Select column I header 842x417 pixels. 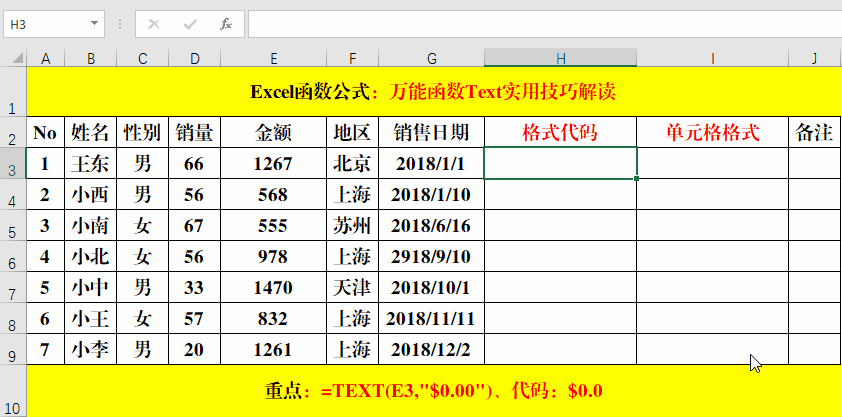[713, 58]
